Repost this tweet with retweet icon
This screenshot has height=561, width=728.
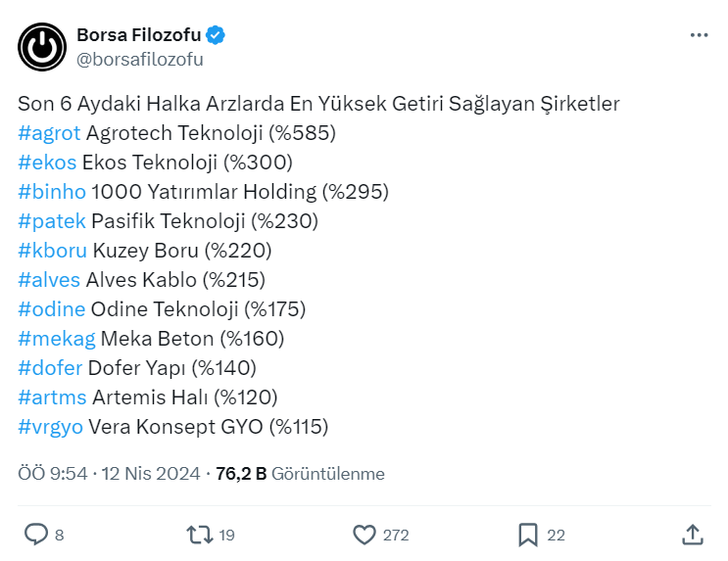coord(199,535)
